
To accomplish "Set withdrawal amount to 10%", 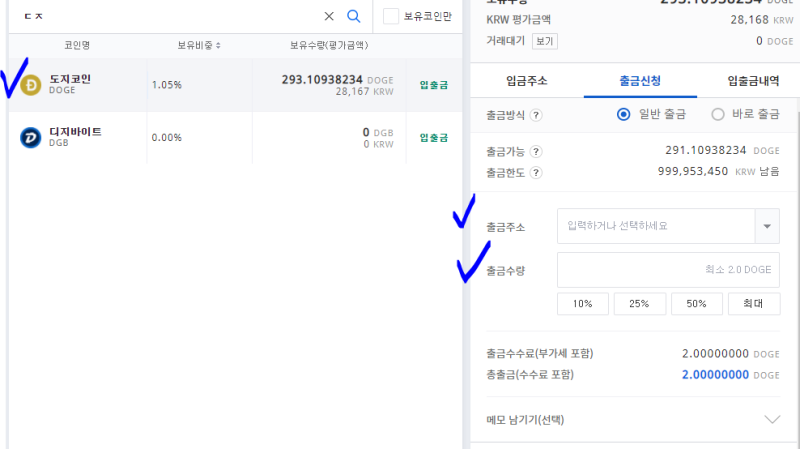I will 583,304.
